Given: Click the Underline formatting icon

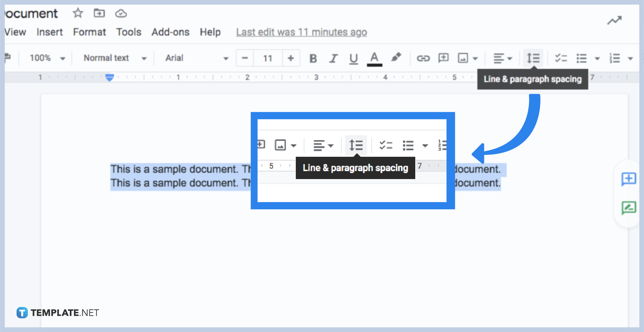Looking at the screenshot, I should pos(353,58).
